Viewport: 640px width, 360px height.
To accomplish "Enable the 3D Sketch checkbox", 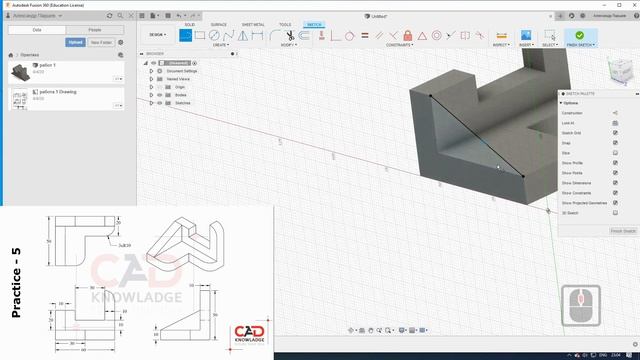I will (615, 213).
